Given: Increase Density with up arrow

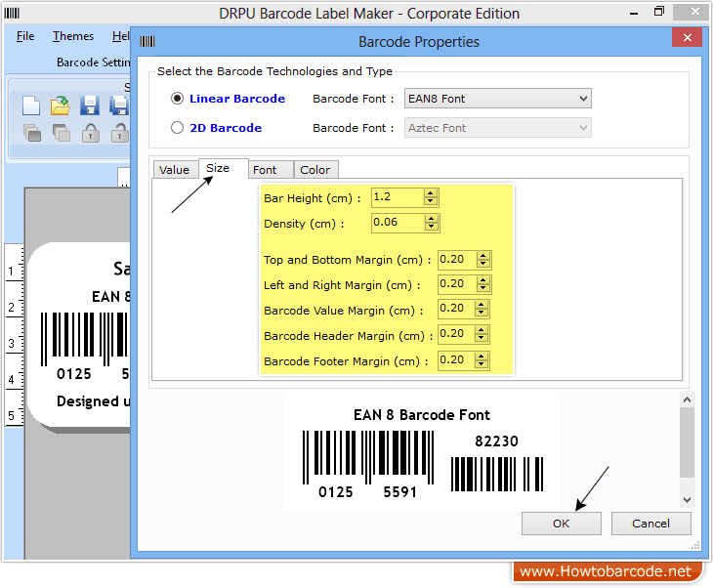Looking at the screenshot, I should pos(431,218).
